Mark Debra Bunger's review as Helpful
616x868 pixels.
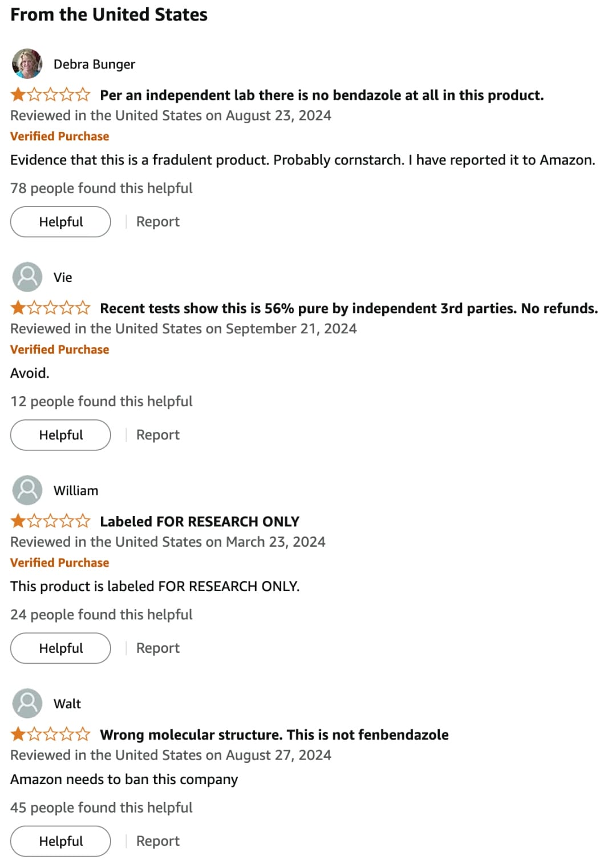[x=60, y=221]
